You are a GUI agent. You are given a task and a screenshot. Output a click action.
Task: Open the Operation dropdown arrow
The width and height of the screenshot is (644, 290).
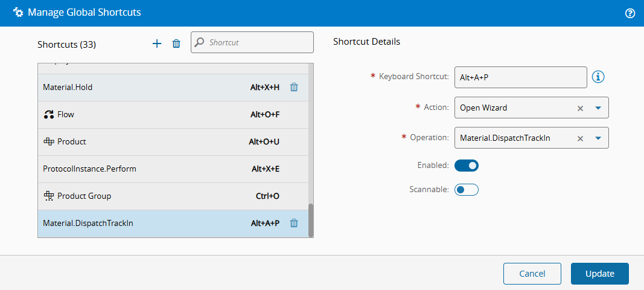[598, 138]
